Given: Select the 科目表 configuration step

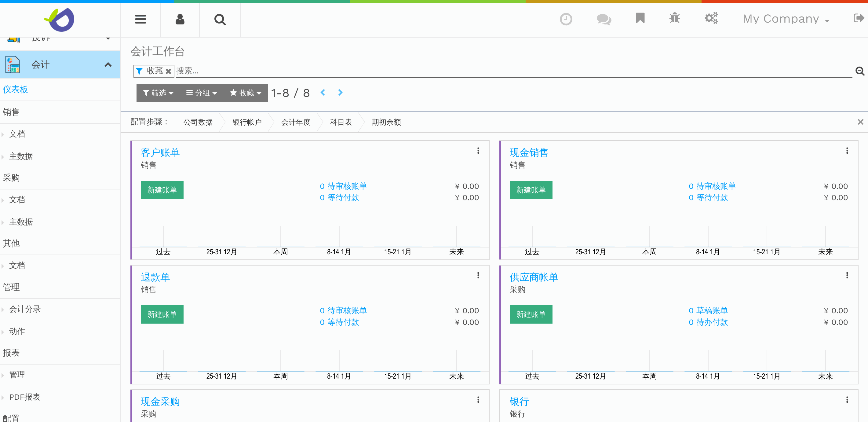Looking at the screenshot, I should point(341,122).
